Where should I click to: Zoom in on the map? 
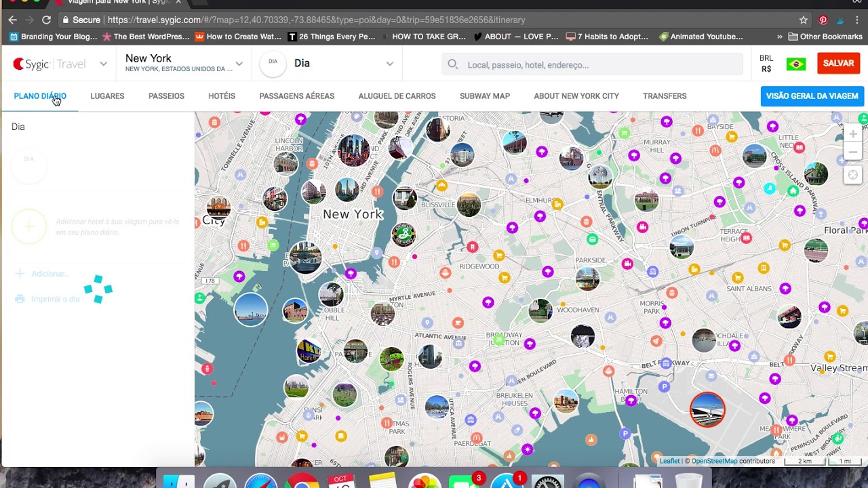[853, 134]
